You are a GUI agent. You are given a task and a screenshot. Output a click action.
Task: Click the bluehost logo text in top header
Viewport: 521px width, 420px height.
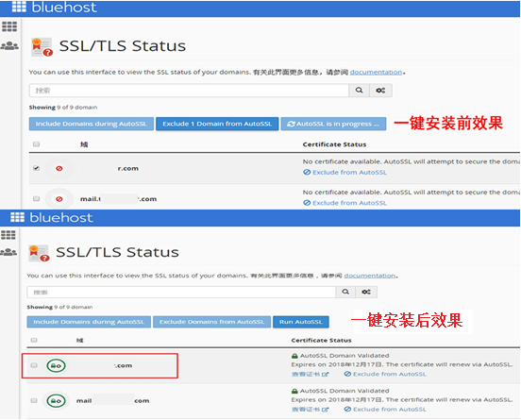tap(64, 7)
